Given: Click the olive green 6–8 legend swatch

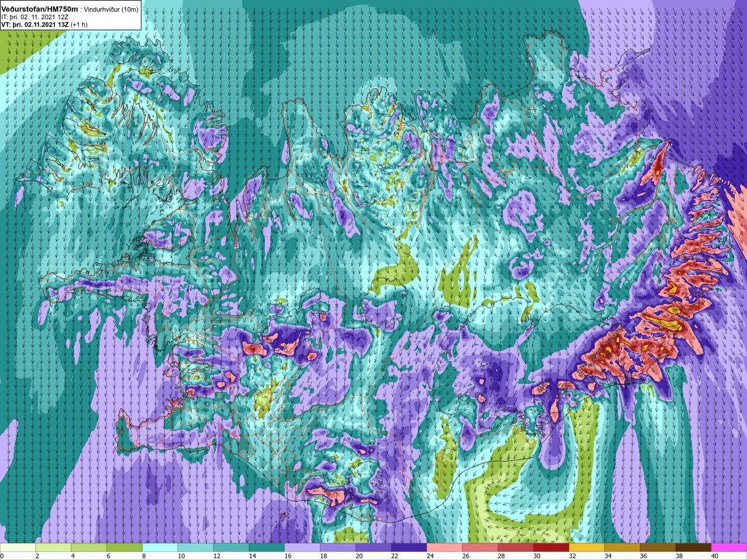Looking at the screenshot, I should click(x=125, y=548).
